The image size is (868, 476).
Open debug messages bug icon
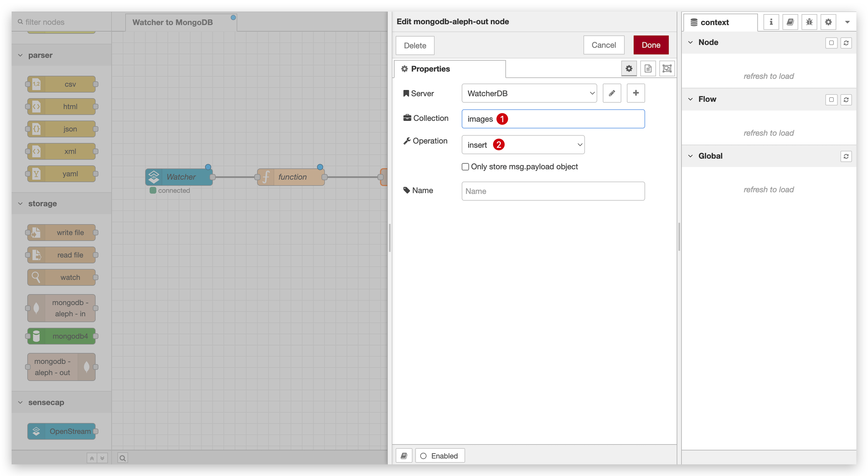click(809, 22)
